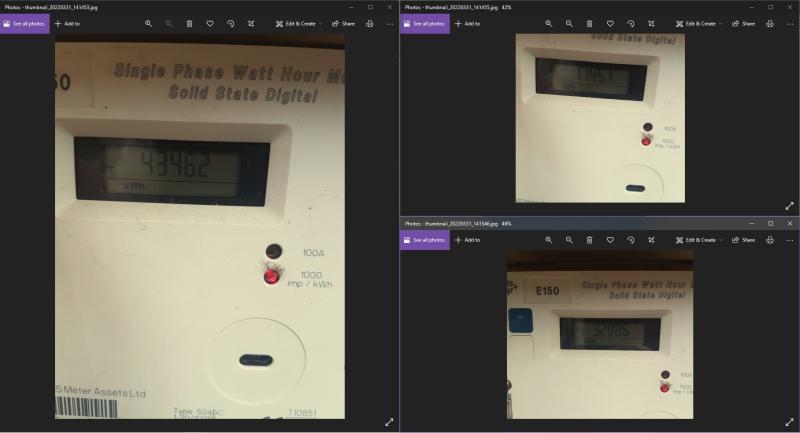This screenshot has height=433, width=800.
Task: Rotate the image in the 42% zoom window
Action: point(631,24)
